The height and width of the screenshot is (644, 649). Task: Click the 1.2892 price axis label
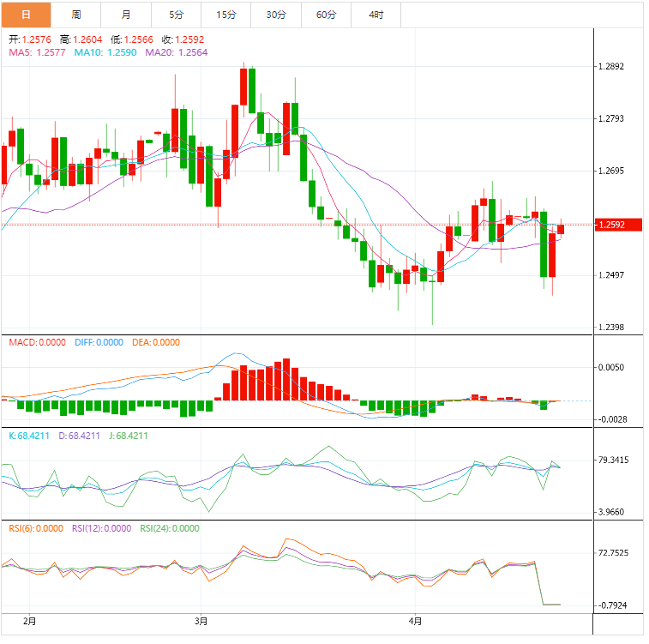click(611, 67)
